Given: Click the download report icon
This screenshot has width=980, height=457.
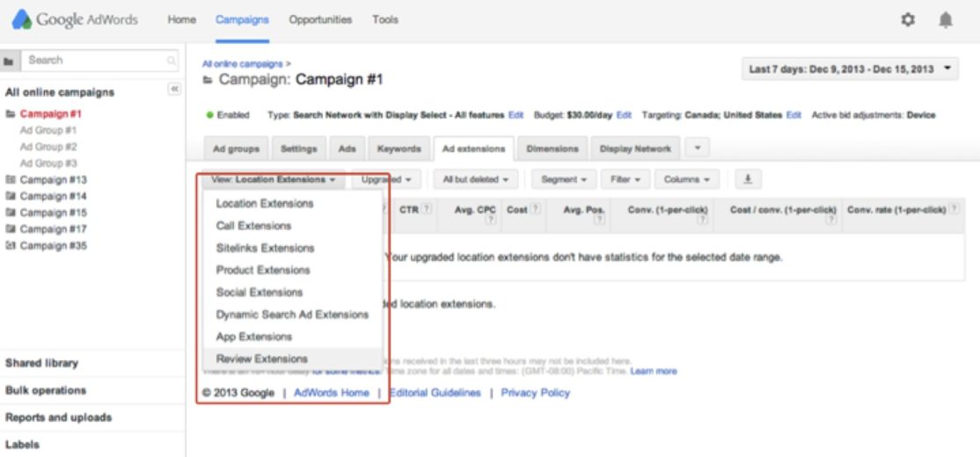Looking at the screenshot, I should pyautogui.click(x=748, y=179).
